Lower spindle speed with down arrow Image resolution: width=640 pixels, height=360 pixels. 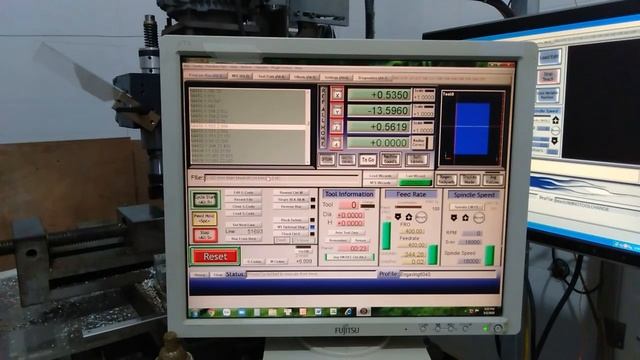(x=454, y=218)
